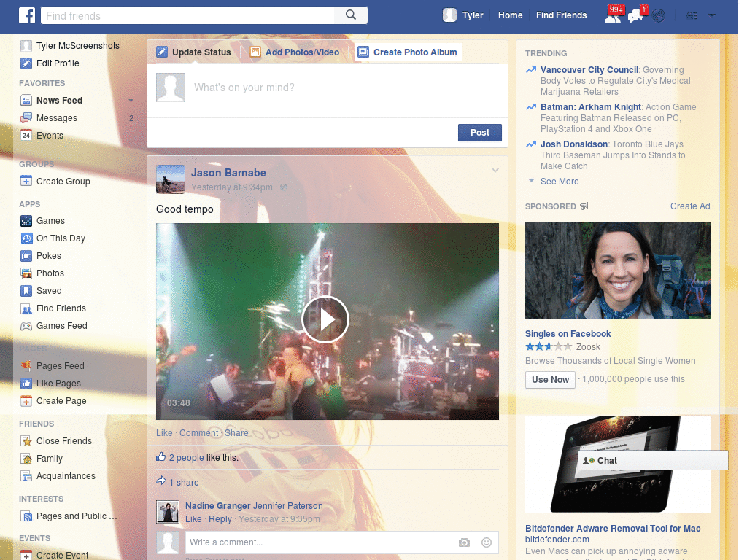Open the globe notifications icon
The image size is (747, 560).
(x=659, y=16)
